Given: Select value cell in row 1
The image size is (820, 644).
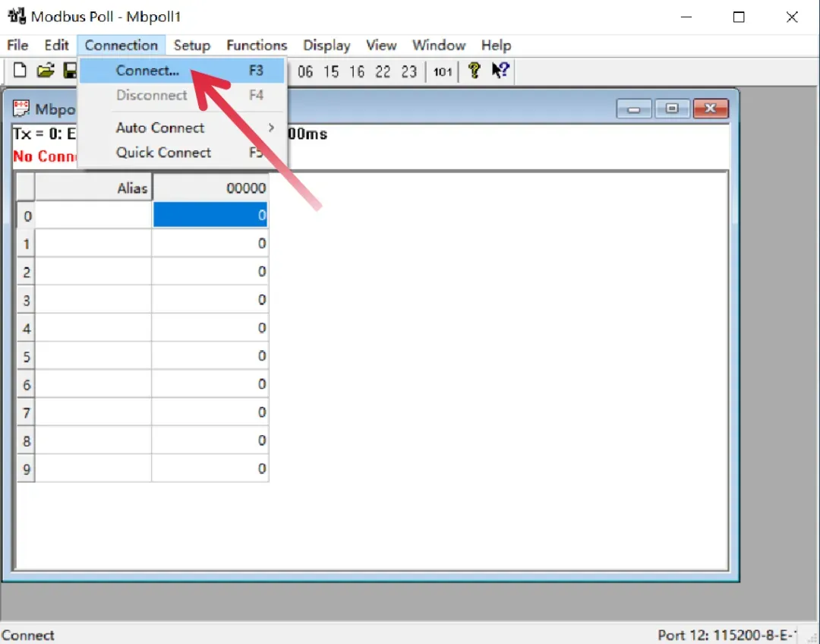Looking at the screenshot, I should click(x=210, y=243).
